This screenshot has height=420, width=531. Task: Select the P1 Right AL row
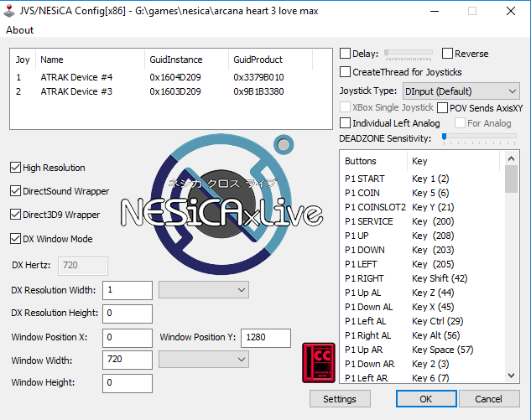[422, 335]
